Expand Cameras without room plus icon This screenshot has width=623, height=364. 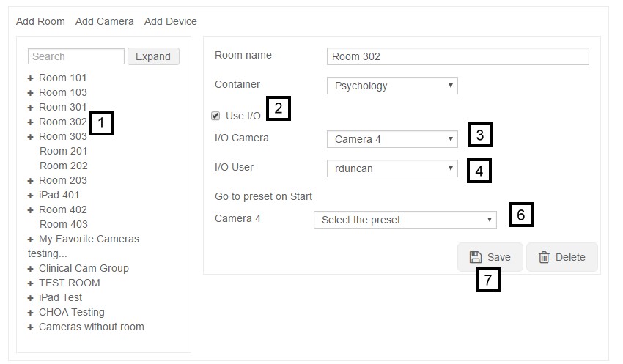point(30,327)
